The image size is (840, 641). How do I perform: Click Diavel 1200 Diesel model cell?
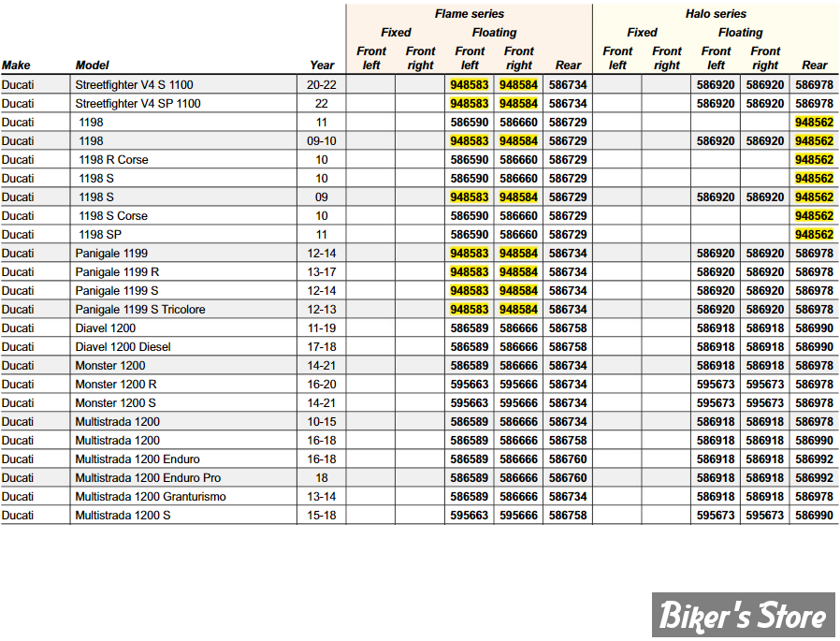(x=123, y=347)
